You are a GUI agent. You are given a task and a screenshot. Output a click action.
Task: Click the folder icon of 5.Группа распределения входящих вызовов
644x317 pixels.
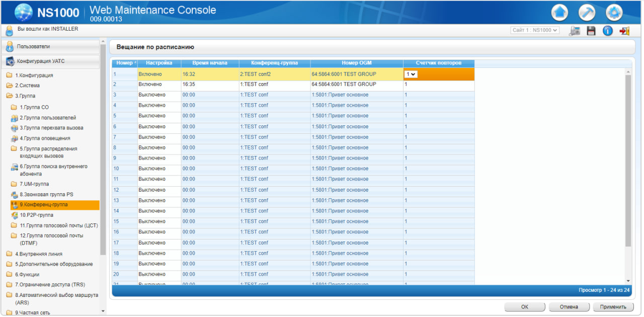coord(14,149)
